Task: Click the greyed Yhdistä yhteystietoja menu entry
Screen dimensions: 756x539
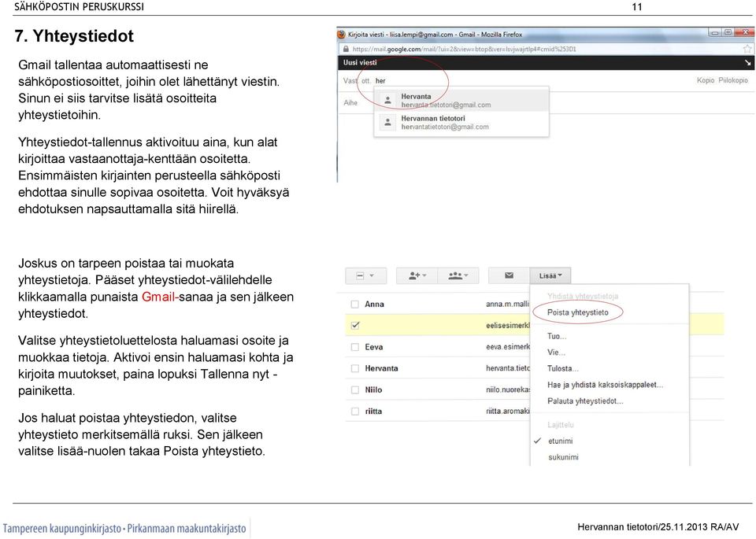Action: click(583, 296)
